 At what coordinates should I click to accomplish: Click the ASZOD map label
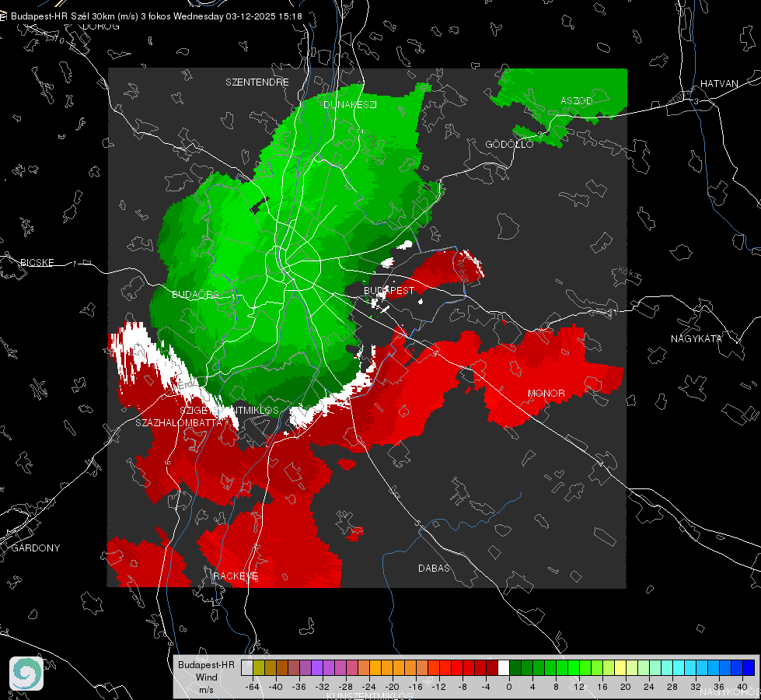tap(577, 100)
